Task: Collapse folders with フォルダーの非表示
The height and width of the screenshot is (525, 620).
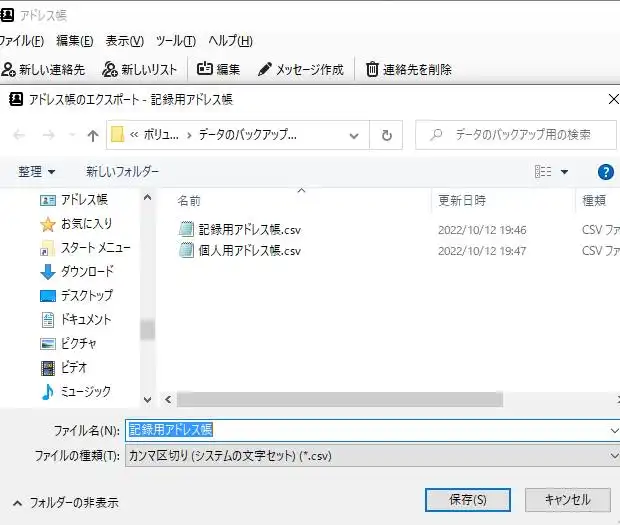Action: point(66,502)
